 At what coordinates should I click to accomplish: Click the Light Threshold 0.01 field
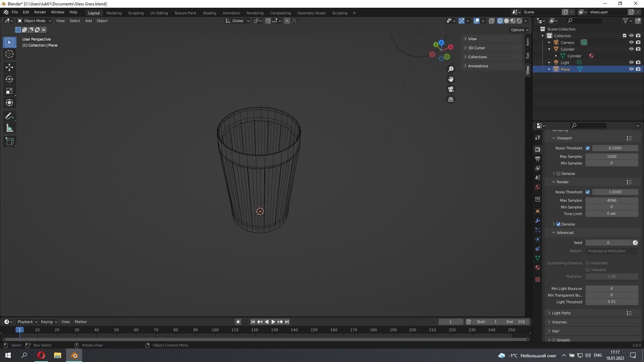click(612, 302)
